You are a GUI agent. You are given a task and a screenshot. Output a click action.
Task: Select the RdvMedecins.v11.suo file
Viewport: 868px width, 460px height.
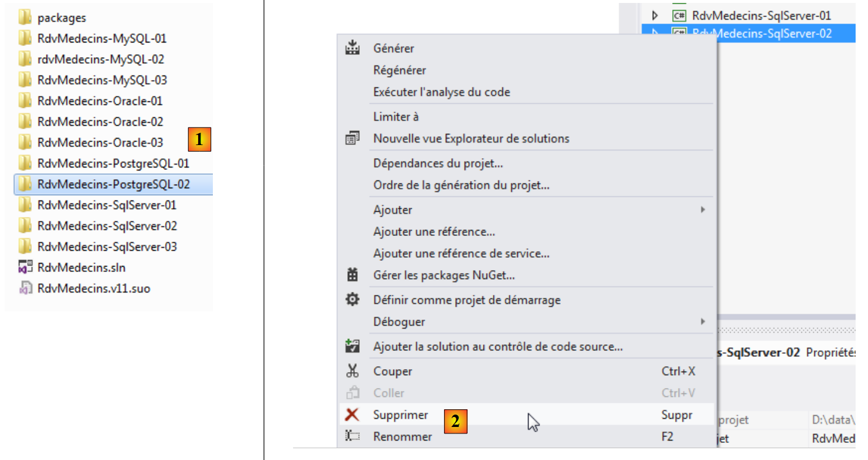coord(93,288)
